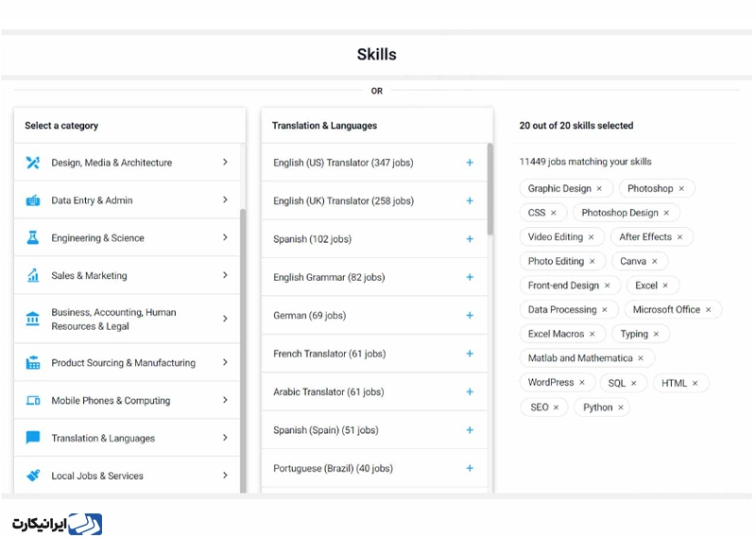Click the Sales & Marketing chart icon
Screen dimensions: 756x538
click(33, 275)
